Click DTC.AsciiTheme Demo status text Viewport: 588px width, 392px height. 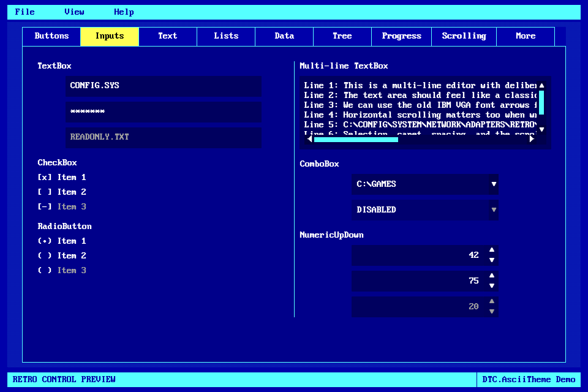click(529, 380)
